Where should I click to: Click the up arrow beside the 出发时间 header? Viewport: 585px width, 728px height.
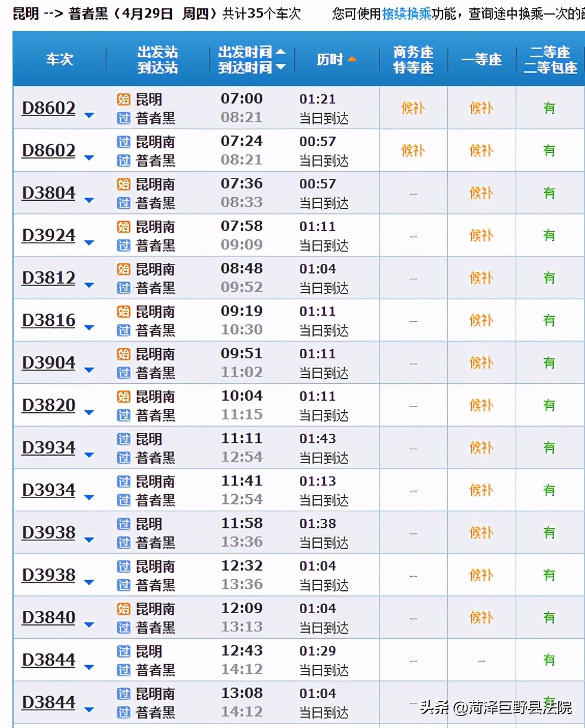(x=281, y=52)
